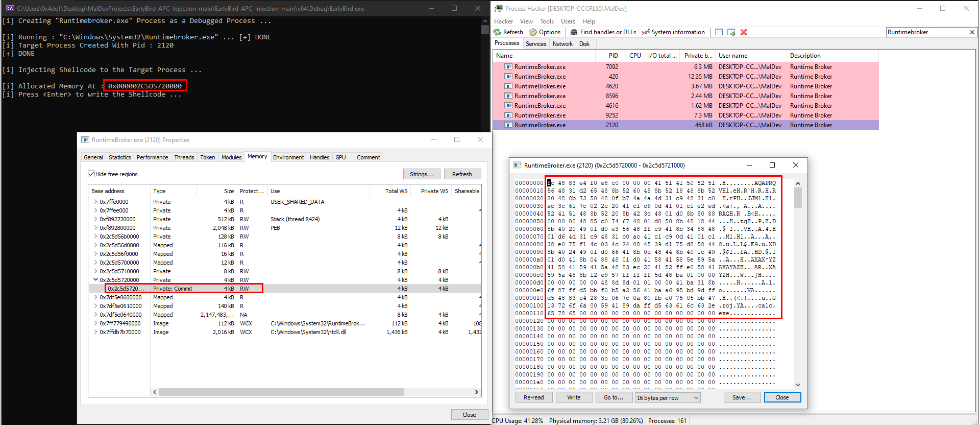The height and width of the screenshot is (425, 980).
Task: Click the Refresh icon in Process Hacker toolbar
Action: click(497, 32)
